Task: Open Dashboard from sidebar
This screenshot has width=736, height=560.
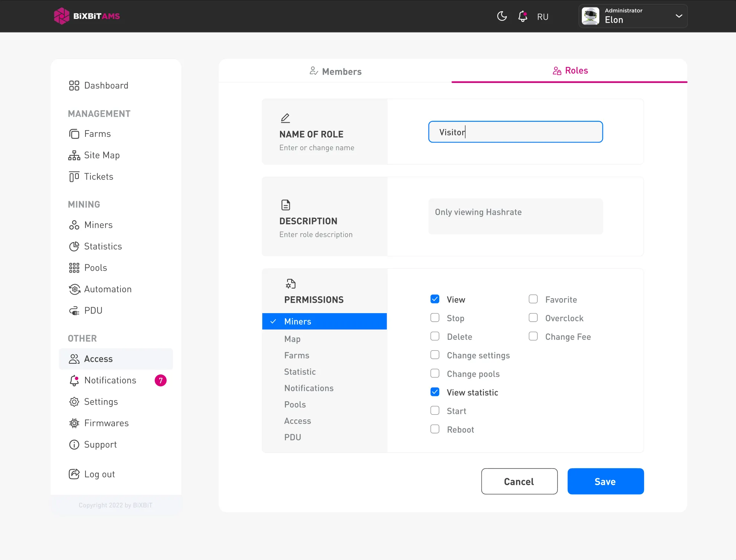Action: 99,86
